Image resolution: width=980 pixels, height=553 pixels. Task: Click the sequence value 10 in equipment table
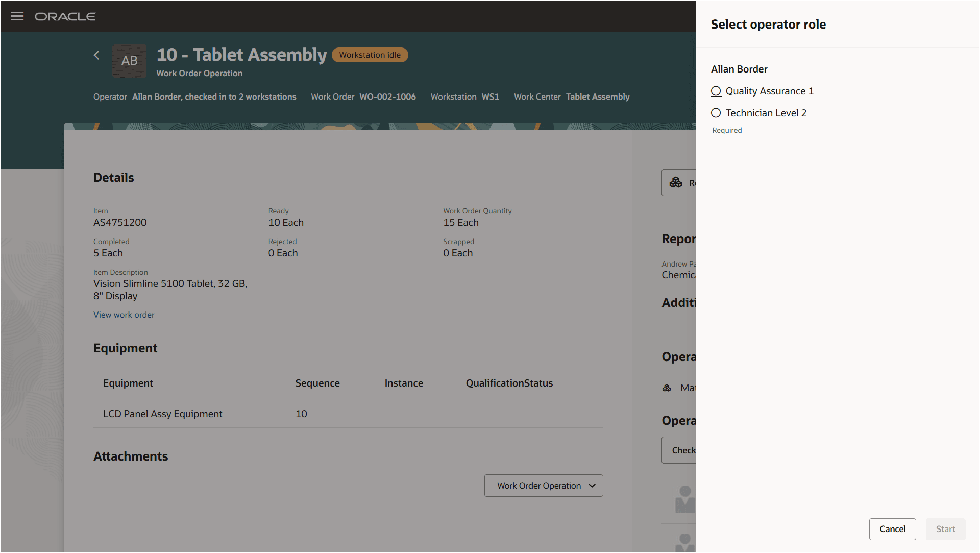[301, 414]
